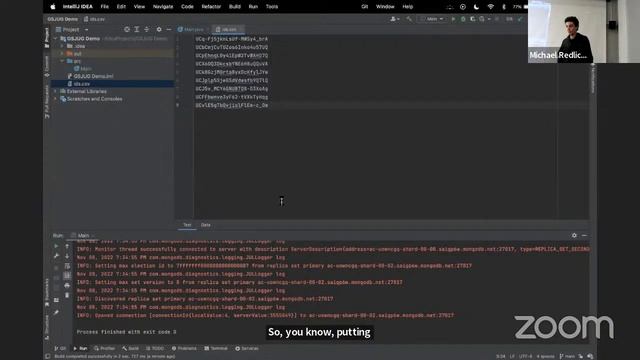640x360 pixels.
Task: Open the Window menu
Action: 385,7
